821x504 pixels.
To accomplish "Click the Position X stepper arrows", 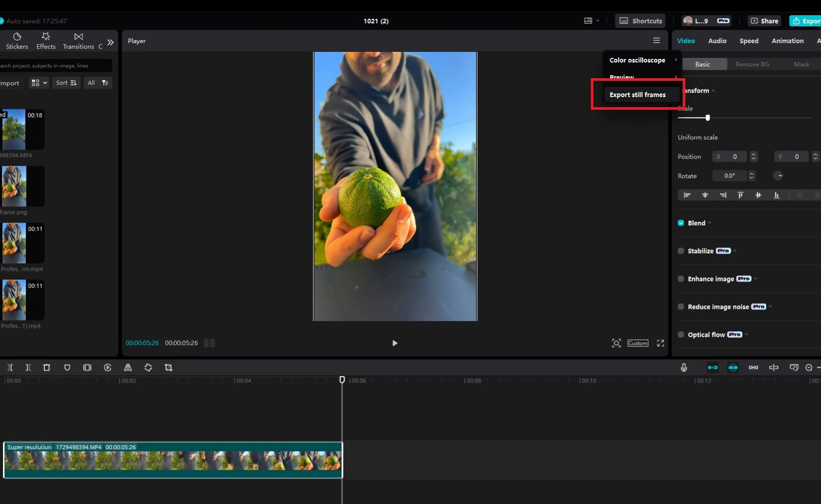I will pos(754,156).
